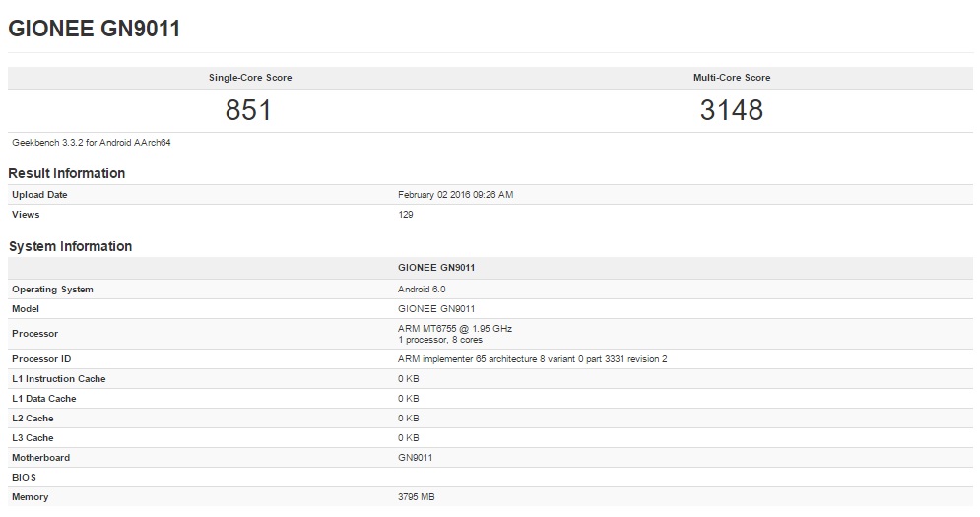Select the BIOS row label
This screenshot has height=517, width=980.
(x=24, y=478)
